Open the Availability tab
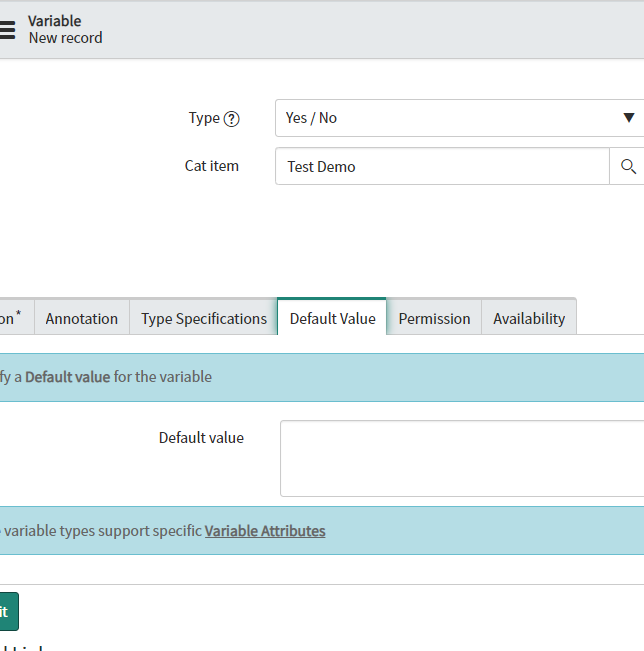 click(x=529, y=318)
